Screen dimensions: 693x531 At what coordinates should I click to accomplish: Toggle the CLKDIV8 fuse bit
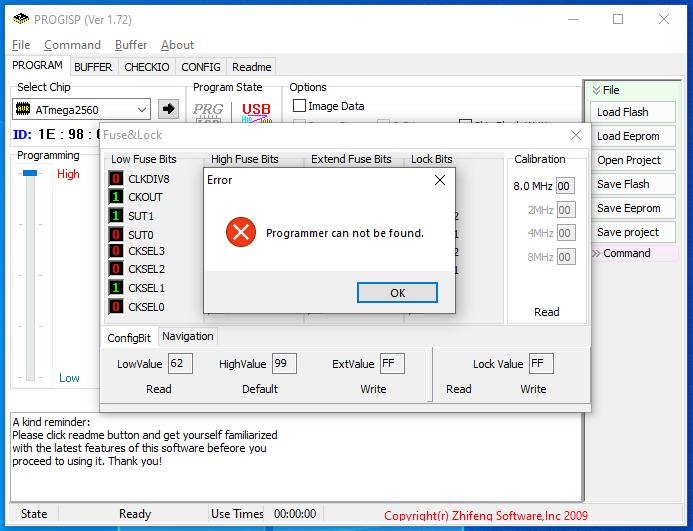coord(116,179)
